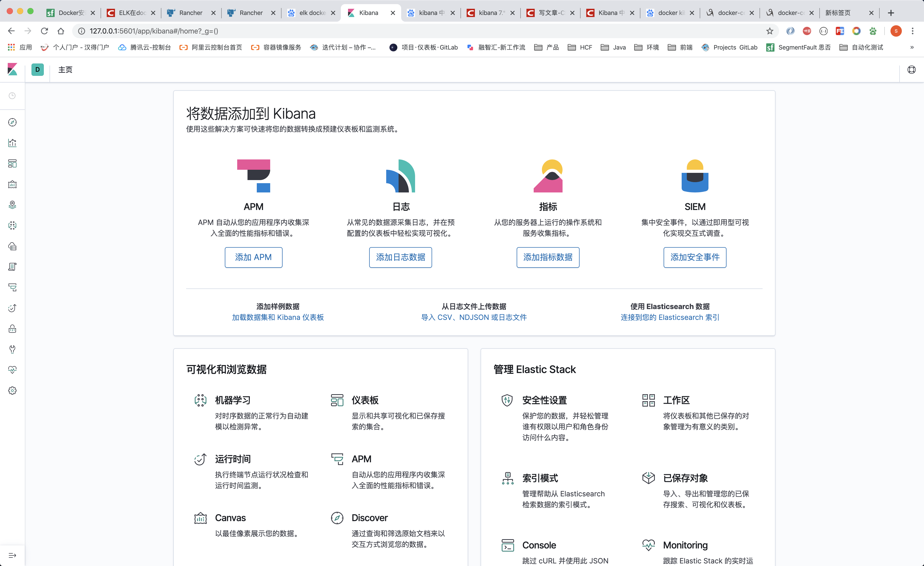Open Dev Tools wrench icon in sidebar
Screen dimensions: 924x566
[12, 350]
